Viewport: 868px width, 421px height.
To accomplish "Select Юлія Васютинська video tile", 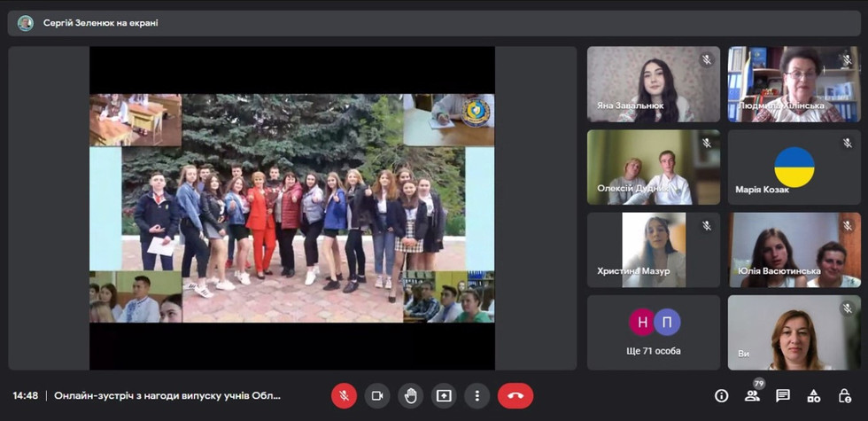I will coord(794,250).
